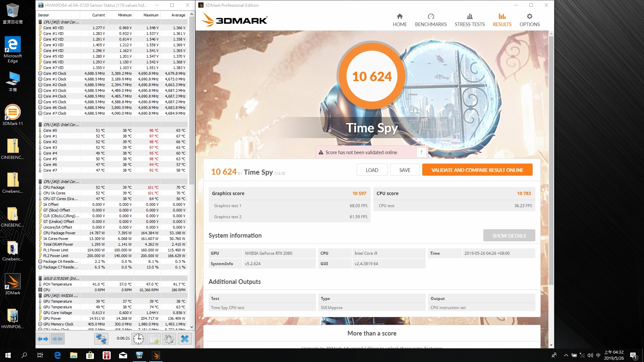The width and height of the screenshot is (644, 362).
Task: Close sensors with the blue X icon
Action: [185, 339]
